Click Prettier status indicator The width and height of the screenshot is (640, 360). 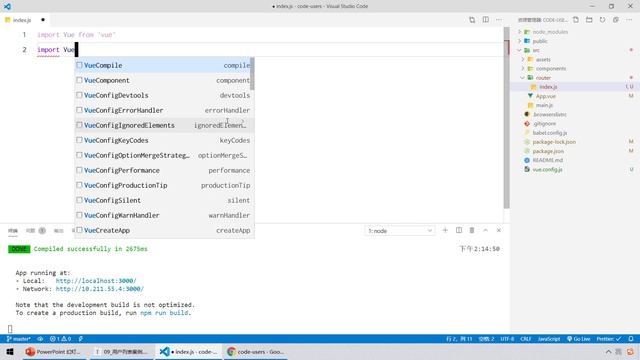pyautogui.click(x=609, y=339)
